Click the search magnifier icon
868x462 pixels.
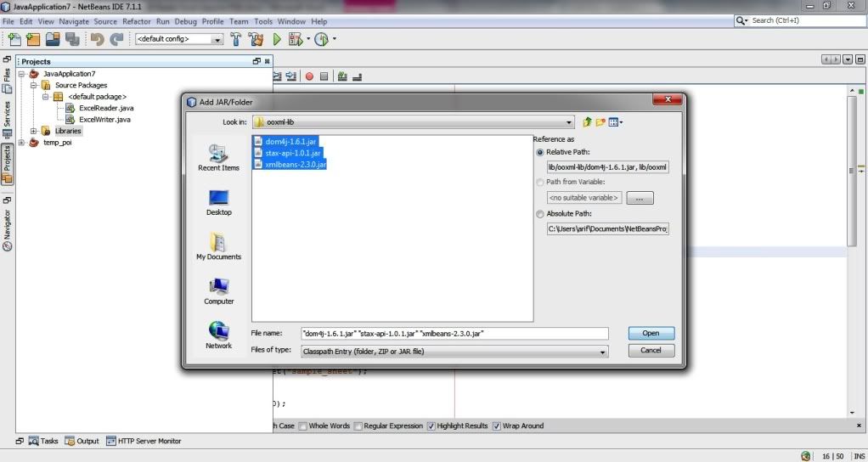tap(741, 20)
